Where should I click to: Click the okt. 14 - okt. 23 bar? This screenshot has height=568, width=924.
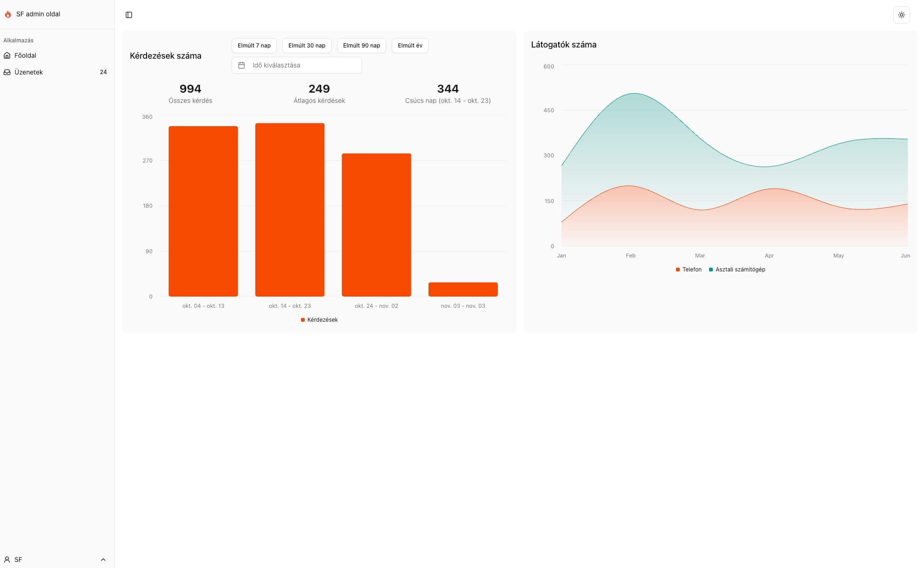click(289, 210)
